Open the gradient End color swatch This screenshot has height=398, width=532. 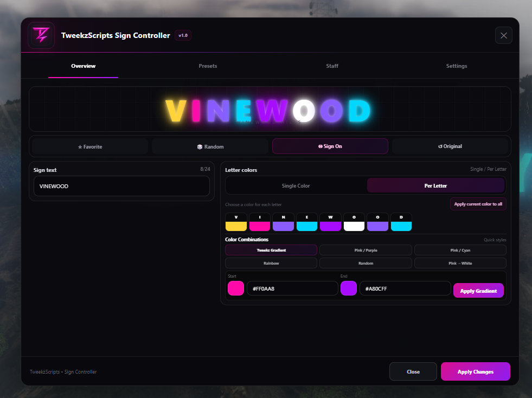[x=349, y=288]
